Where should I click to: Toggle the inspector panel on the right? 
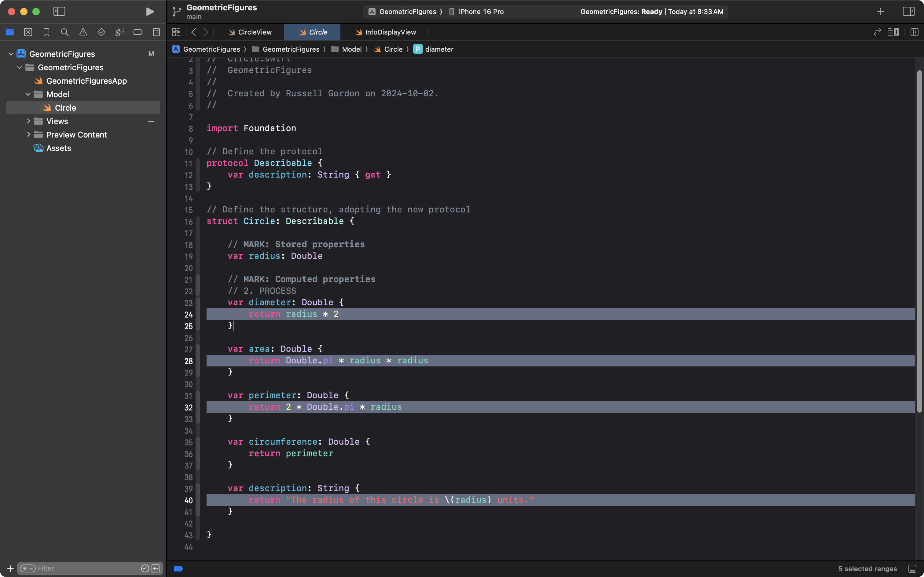click(x=908, y=11)
